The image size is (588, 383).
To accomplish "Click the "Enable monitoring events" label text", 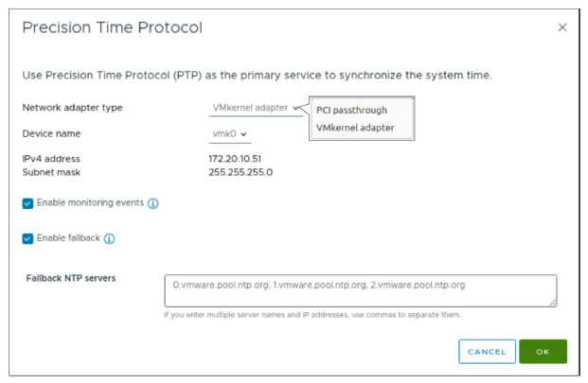I will point(89,203).
